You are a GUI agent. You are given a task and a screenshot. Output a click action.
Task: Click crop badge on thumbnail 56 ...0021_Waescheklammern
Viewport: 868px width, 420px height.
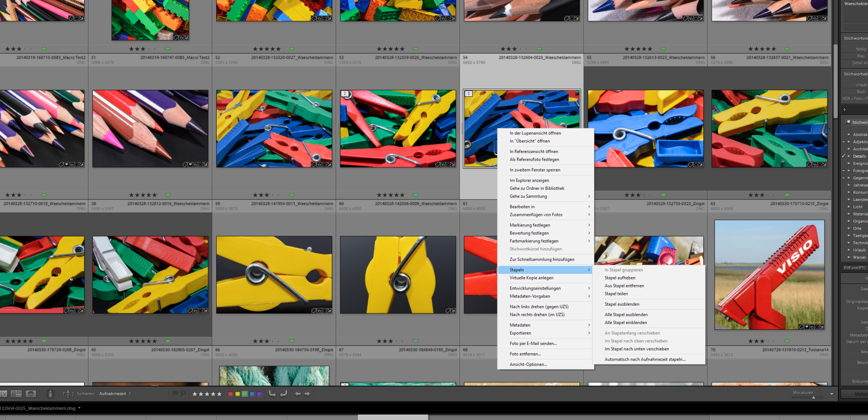[820, 164]
